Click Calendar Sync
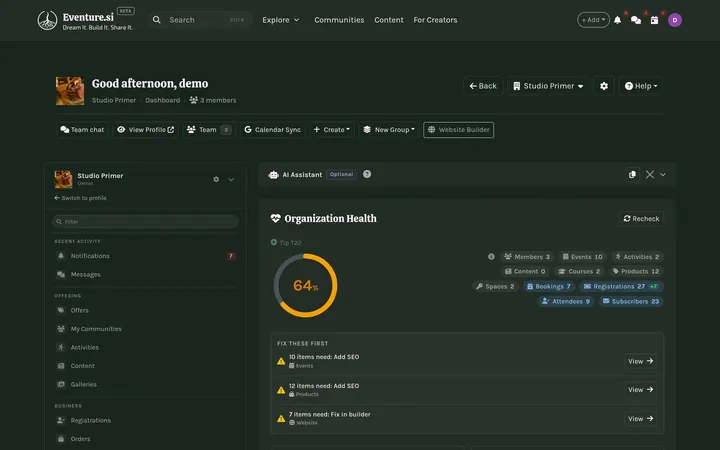The image size is (720, 450). point(272,130)
